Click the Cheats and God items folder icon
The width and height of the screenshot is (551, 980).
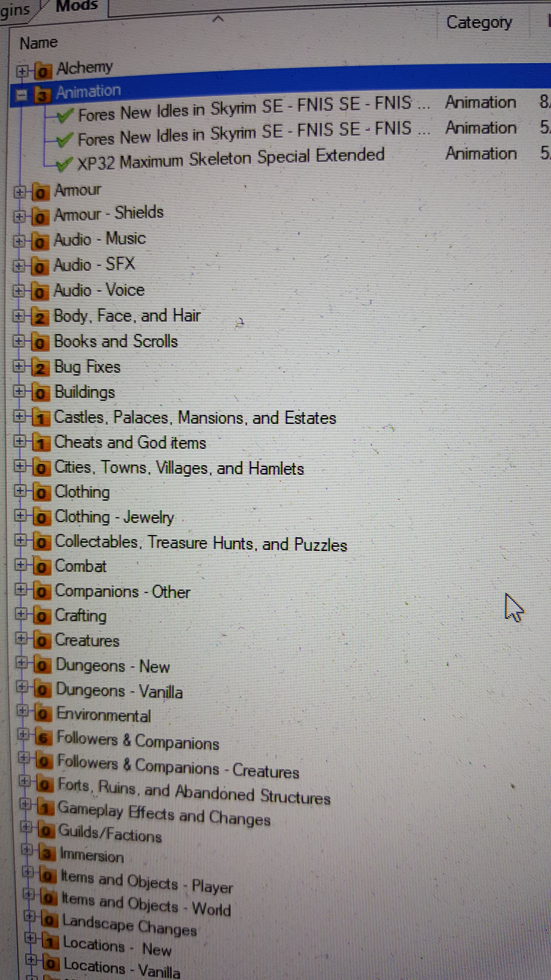(x=41, y=444)
